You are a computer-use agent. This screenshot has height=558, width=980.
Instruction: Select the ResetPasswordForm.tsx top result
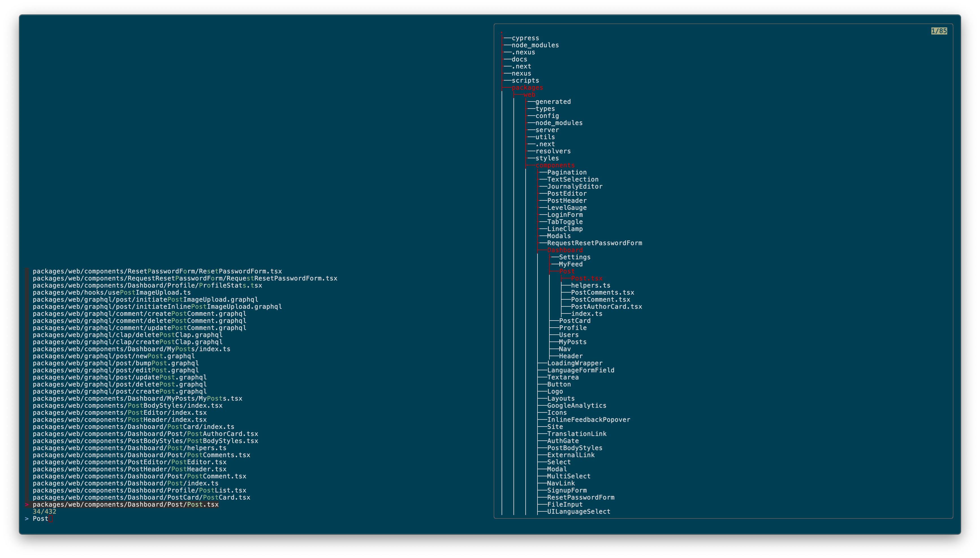(157, 271)
